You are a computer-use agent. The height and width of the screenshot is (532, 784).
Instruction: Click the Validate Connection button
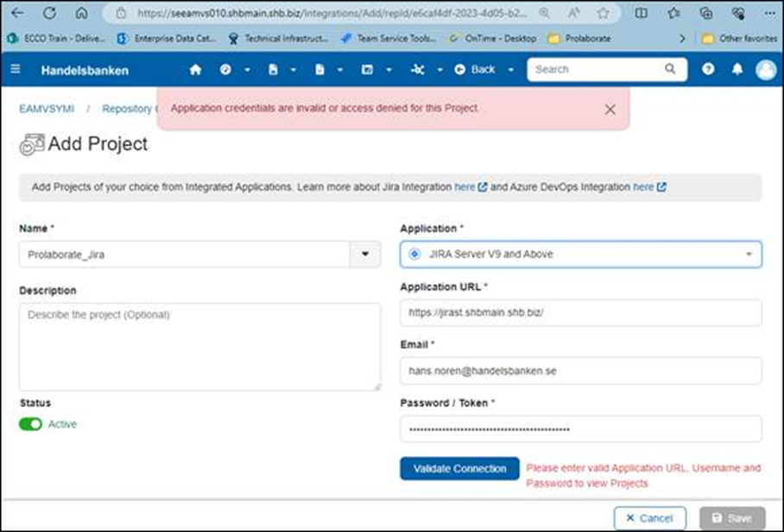click(x=459, y=468)
